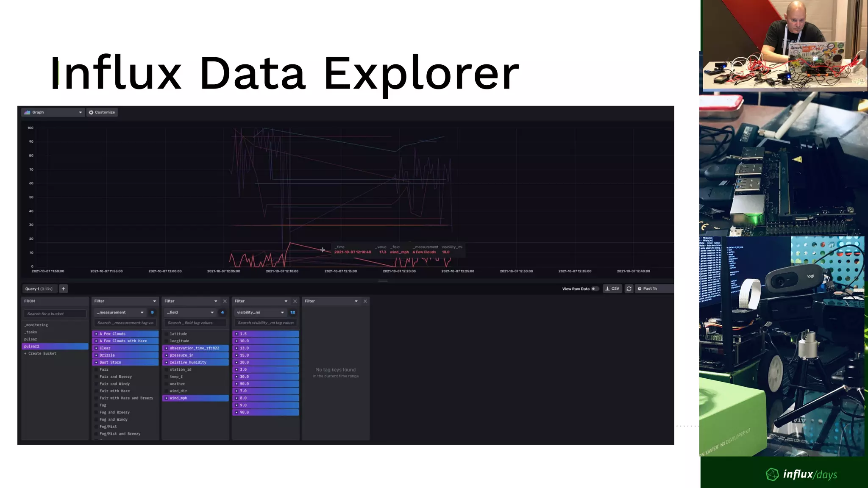Deselect the Clear measurement
Viewport: 868px width, 488px height.
125,348
